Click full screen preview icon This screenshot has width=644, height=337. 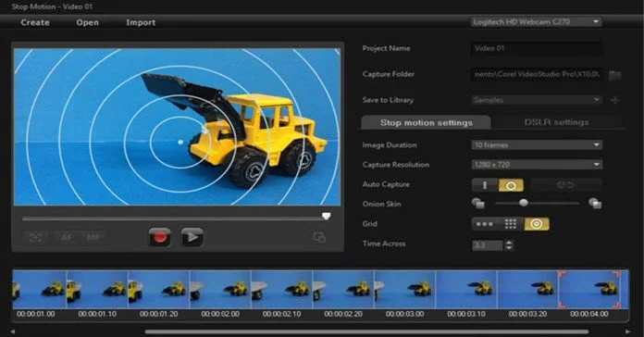click(35, 237)
